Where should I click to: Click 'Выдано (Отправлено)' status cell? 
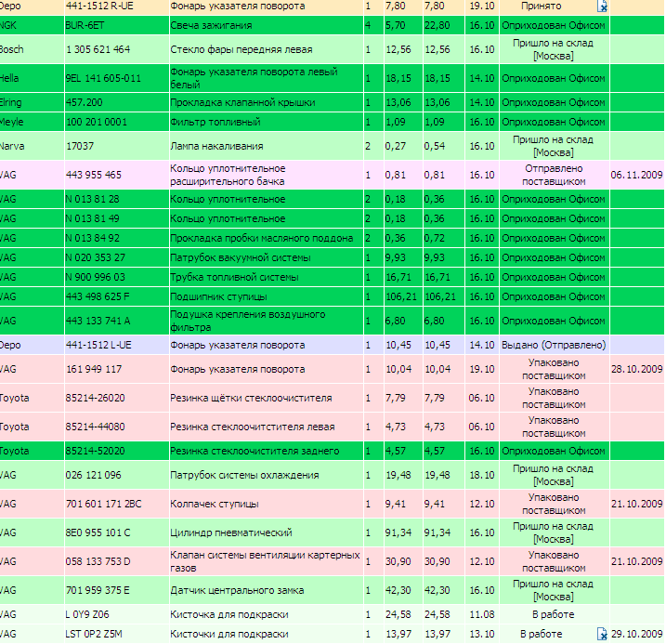click(554, 345)
